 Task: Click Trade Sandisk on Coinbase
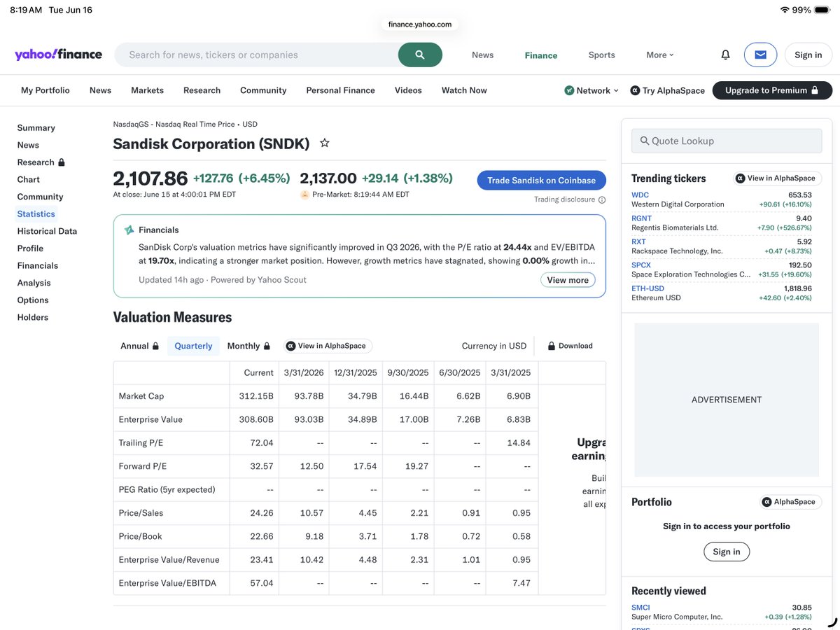click(542, 180)
